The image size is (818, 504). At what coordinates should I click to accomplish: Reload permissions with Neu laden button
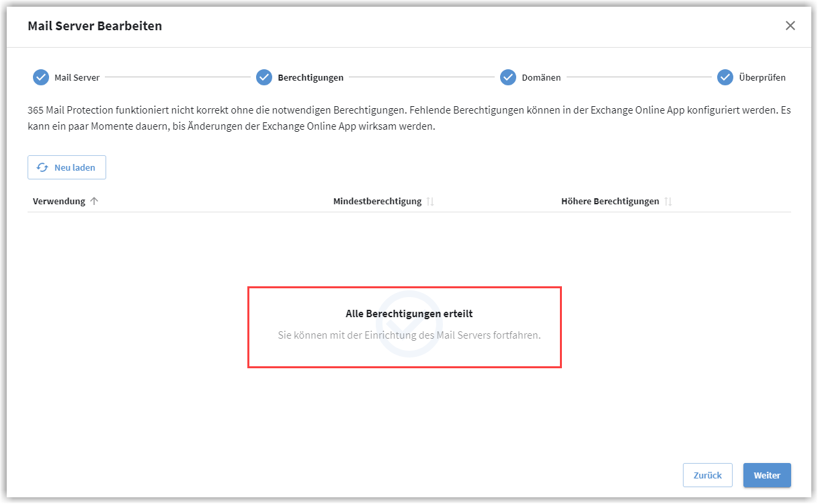click(67, 167)
